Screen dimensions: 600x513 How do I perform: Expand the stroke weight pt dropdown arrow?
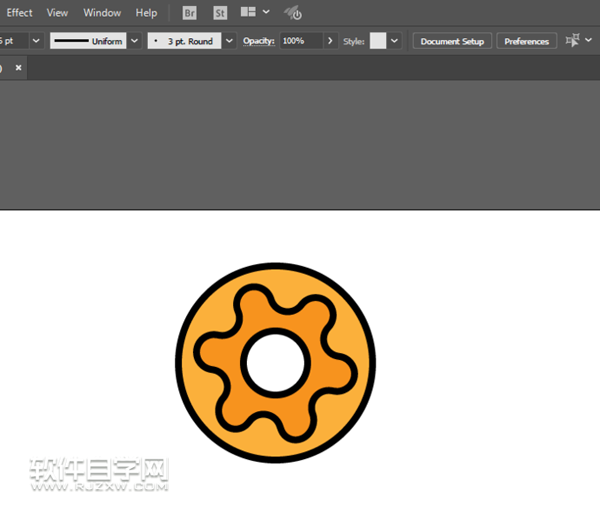coord(36,41)
